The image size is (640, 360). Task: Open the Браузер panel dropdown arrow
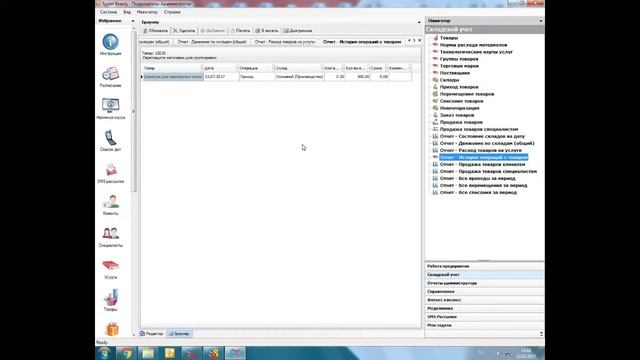(419, 22)
